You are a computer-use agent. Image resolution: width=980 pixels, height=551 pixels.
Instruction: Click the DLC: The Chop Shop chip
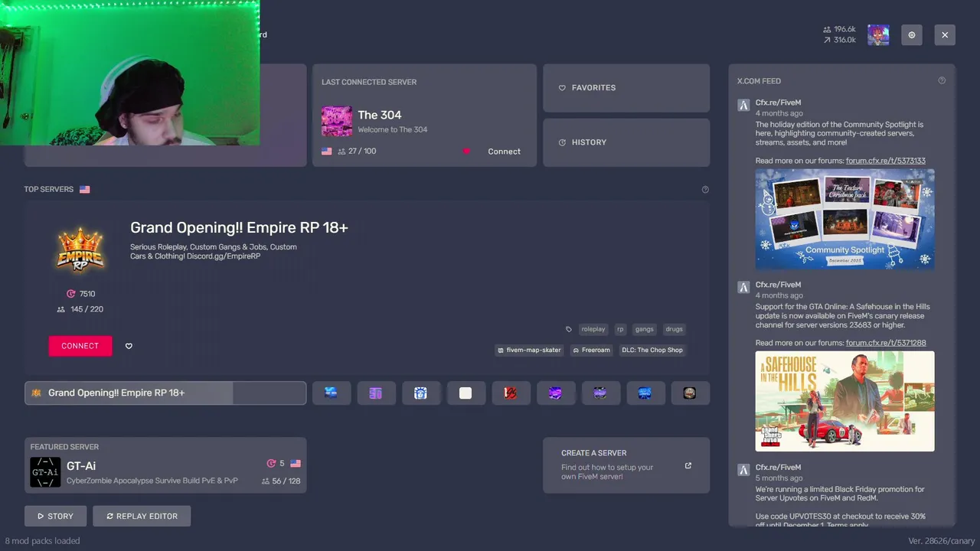[x=652, y=350]
